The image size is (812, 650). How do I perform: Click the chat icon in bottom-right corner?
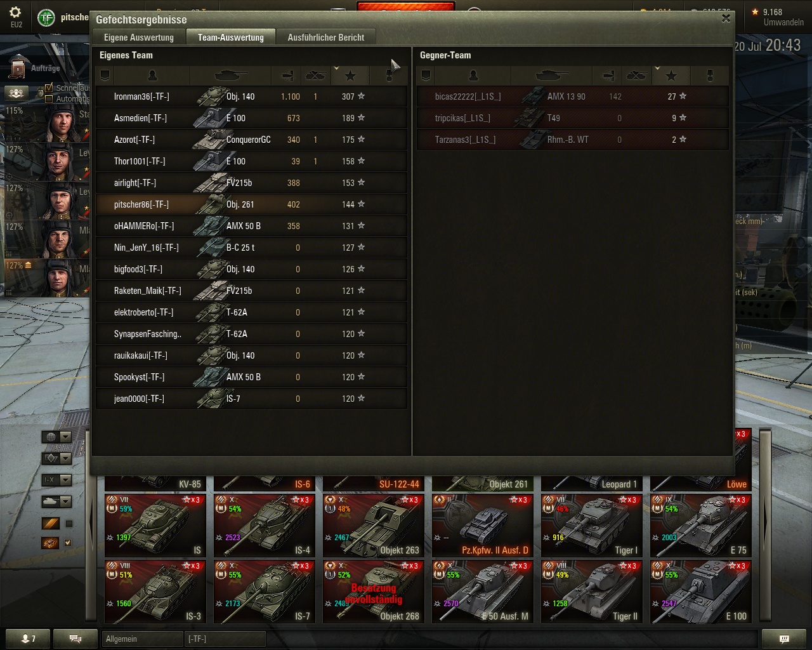click(x=784, y=639)
